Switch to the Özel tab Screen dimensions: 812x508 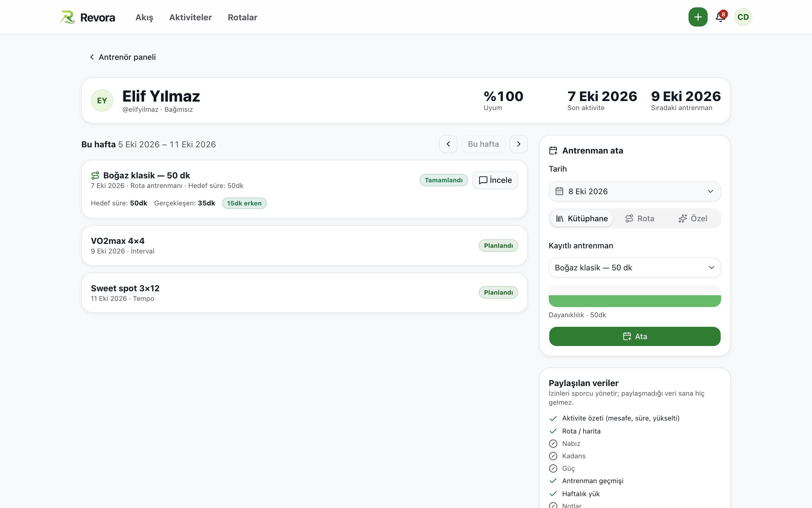(x=692, y=219)
